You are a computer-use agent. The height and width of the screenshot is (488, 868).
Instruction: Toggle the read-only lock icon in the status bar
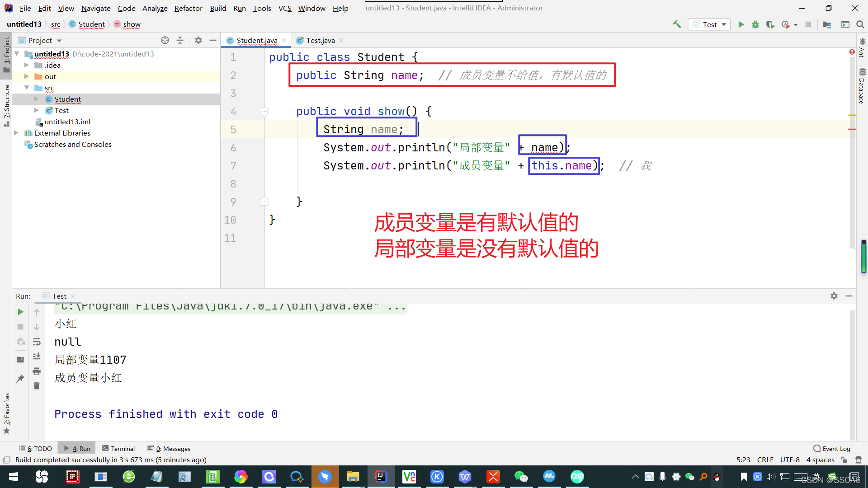point(844,460)
